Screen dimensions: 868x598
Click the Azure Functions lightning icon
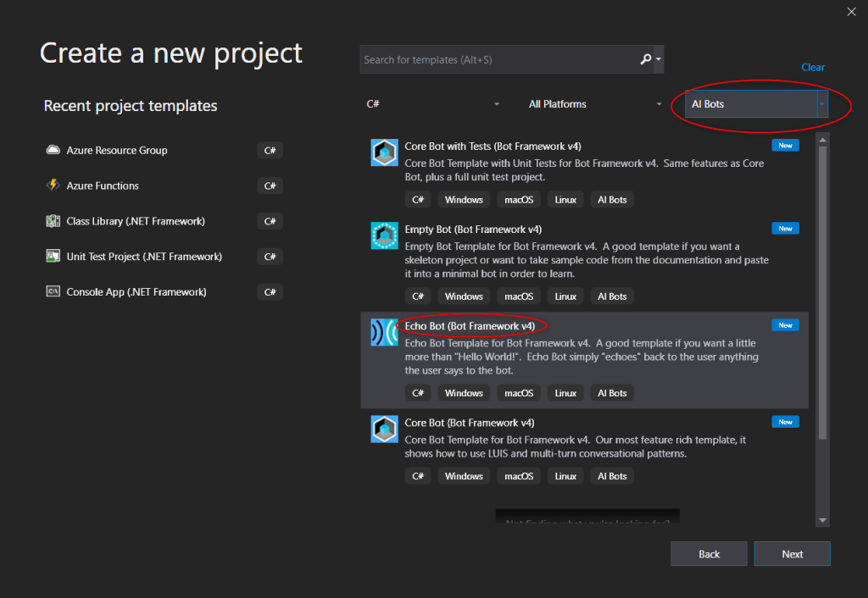[x=53, y=185]
